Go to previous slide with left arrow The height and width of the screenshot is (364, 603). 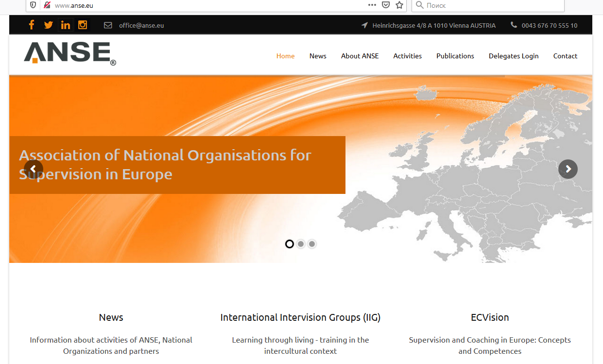click(x=33, y=169)
